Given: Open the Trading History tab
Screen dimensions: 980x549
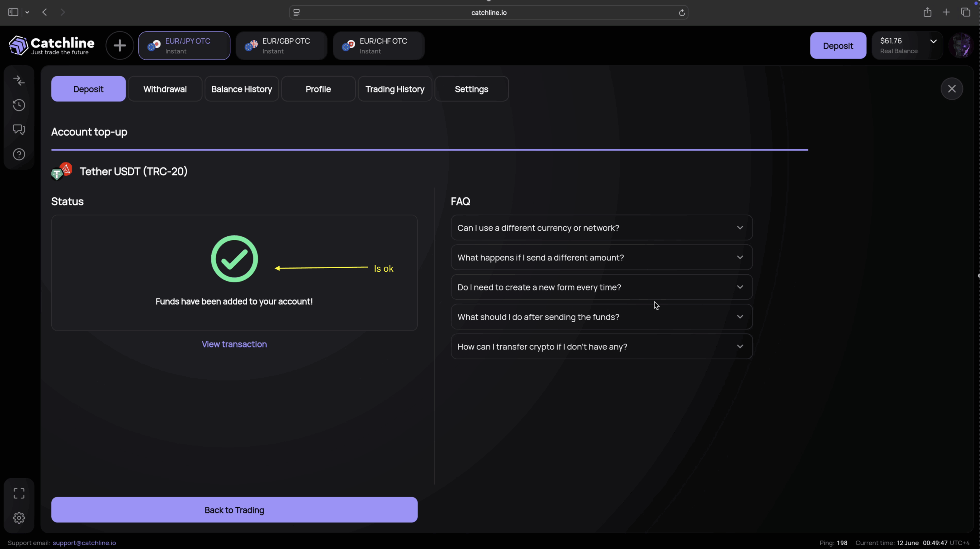Looking at the screenshot, I should [x=395, y=88].
